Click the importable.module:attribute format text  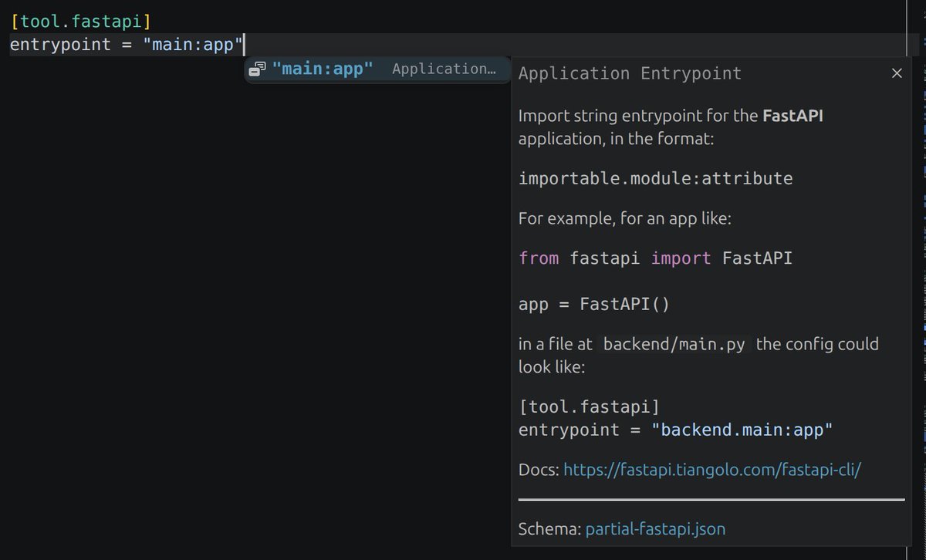coord(655,178)
